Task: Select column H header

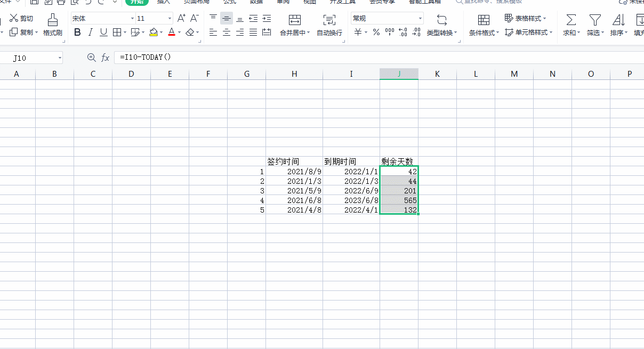Action: coord(294,74)
